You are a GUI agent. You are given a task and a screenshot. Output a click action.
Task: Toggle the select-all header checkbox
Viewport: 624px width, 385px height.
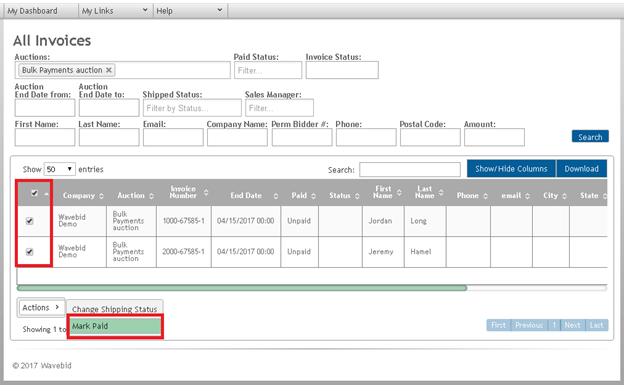(35, 193)
